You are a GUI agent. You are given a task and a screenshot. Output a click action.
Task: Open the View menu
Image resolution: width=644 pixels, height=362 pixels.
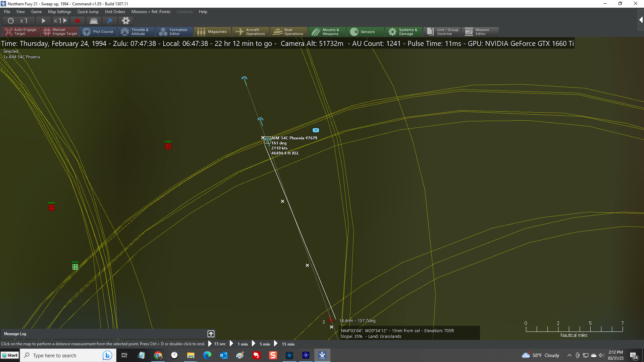[x=21, y=12]
